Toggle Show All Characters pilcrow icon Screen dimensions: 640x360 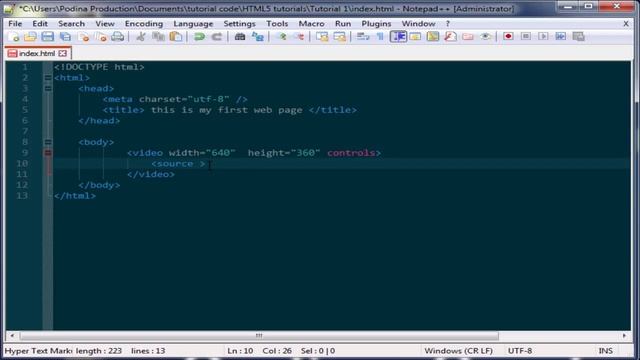pyautogui.click(x=380, y=37)
